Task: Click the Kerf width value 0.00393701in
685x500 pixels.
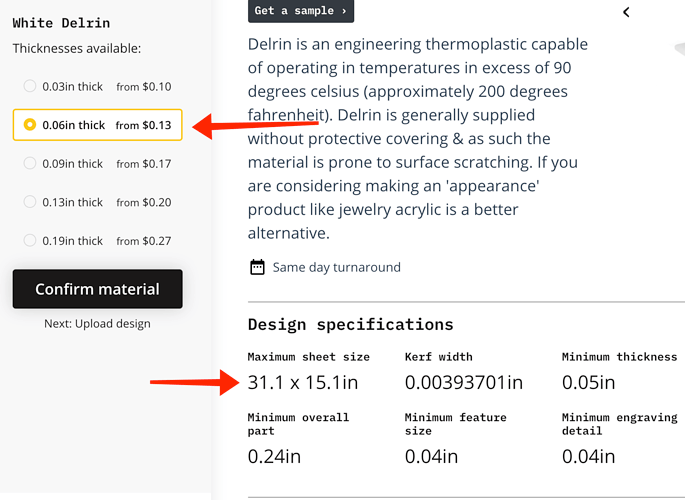Action: [464, 382]
